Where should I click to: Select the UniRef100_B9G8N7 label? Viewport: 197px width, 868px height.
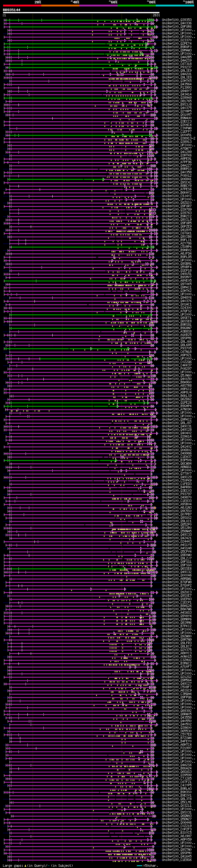pos(177,328)
